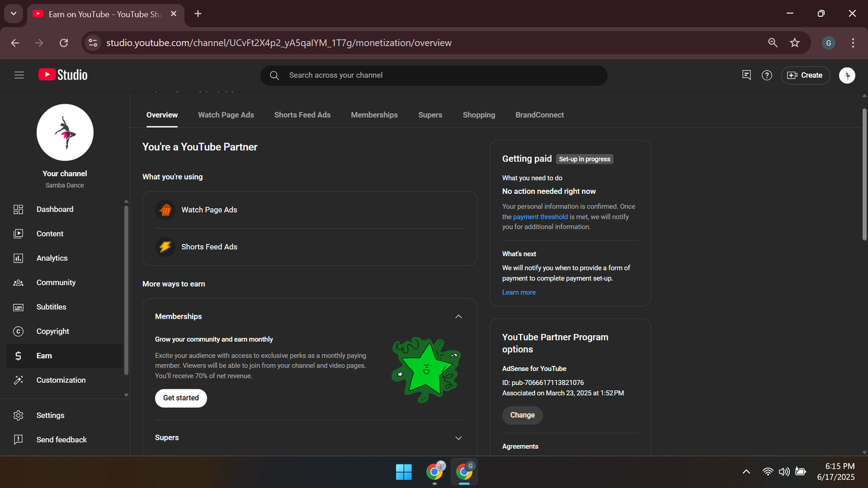Image resolution: width=868 pixels, height=488 pixels.
Task: Open the tab search dropdown arrow
Action: tap(13, 14)
